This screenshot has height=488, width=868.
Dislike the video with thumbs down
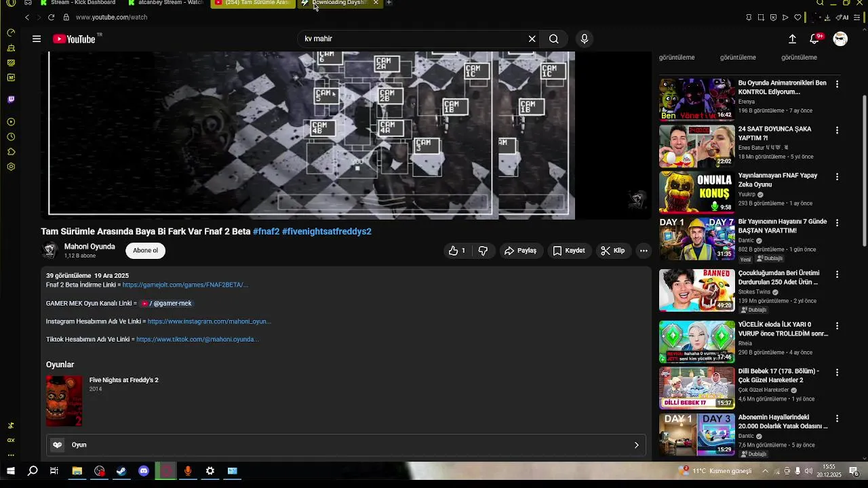(483, 251)
